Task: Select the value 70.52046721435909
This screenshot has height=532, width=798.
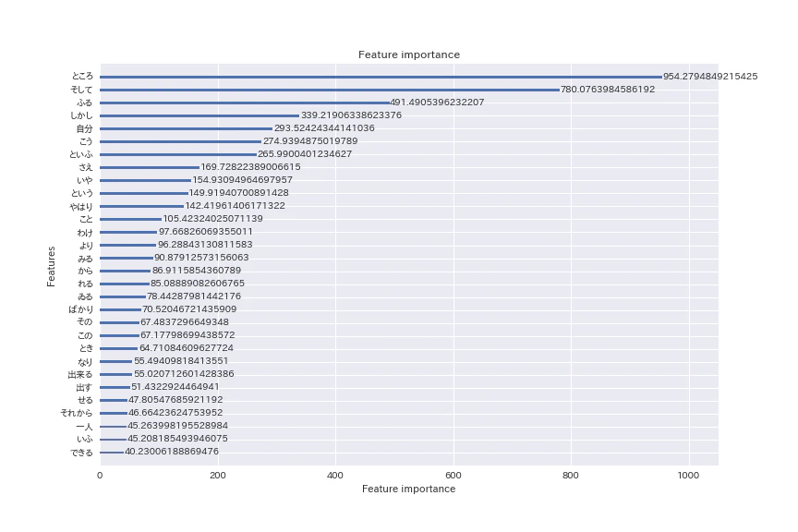Action: (x=189, y=309)
